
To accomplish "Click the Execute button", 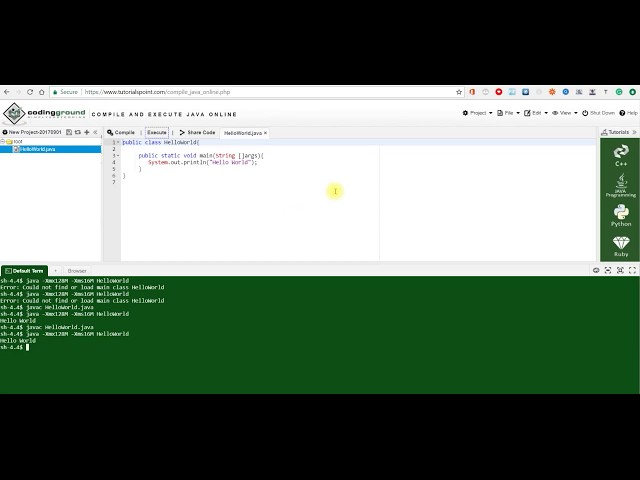I will (157, 133).
